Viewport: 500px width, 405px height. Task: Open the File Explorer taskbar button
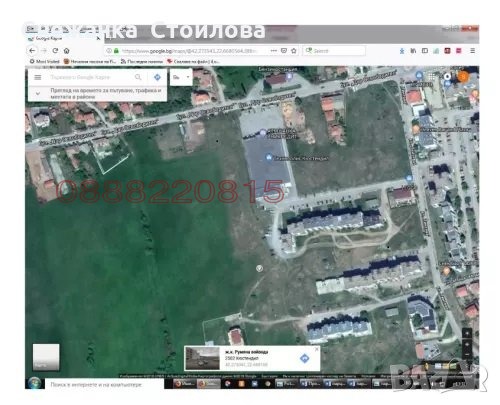pos(287,384)
